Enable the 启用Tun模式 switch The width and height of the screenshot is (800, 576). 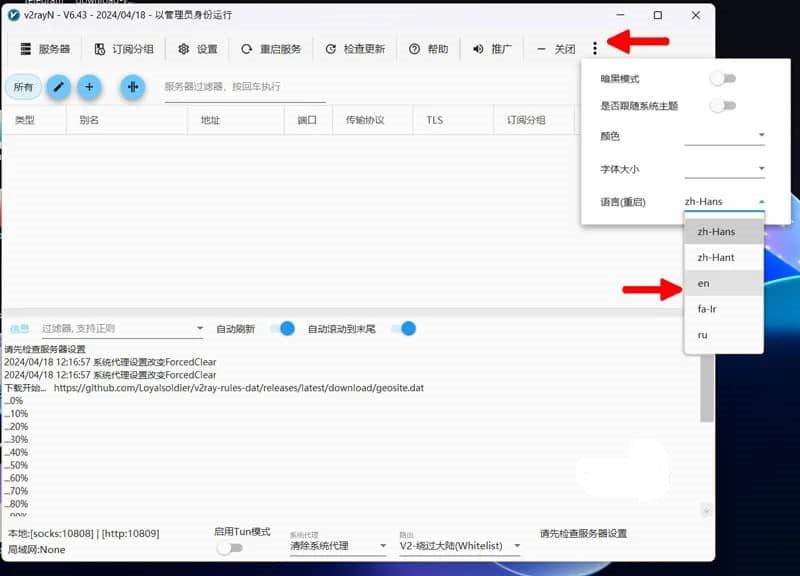coord(229,548)
